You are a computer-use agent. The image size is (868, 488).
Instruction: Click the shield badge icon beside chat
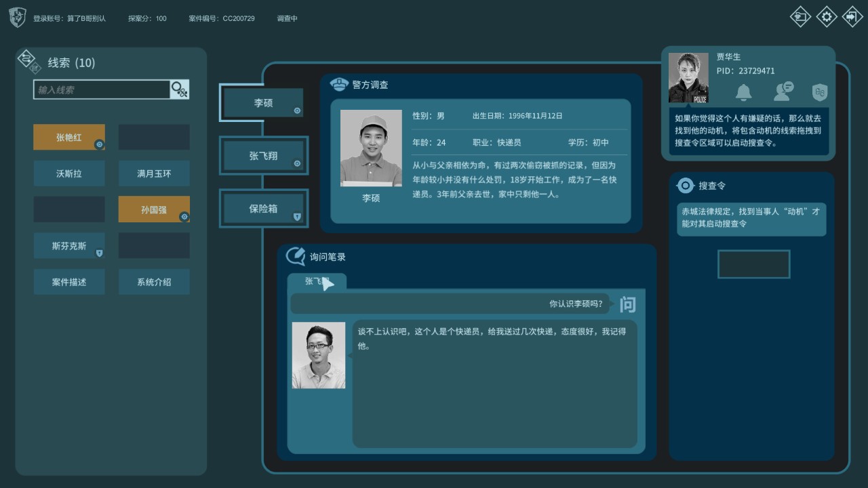tap(820, 91)
